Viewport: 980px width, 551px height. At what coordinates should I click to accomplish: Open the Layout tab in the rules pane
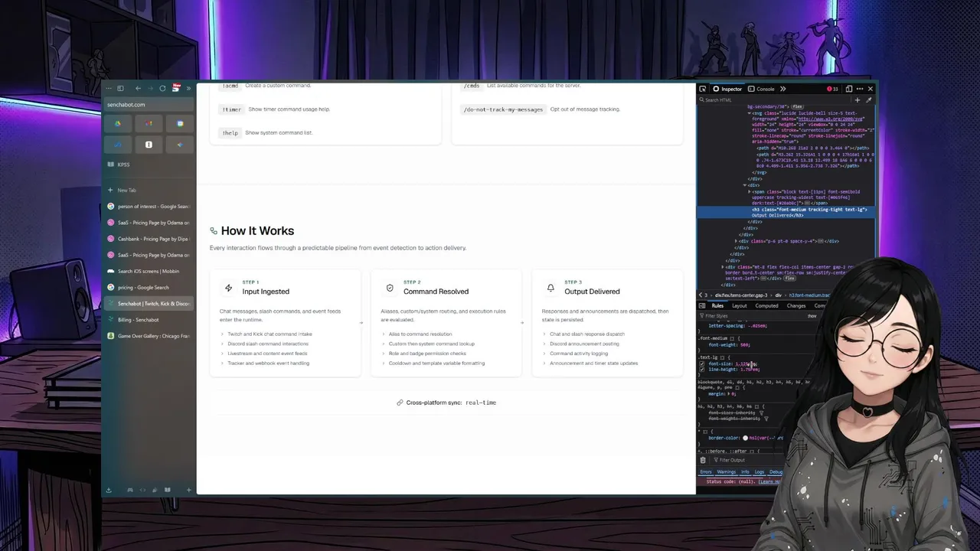[739, 305]
